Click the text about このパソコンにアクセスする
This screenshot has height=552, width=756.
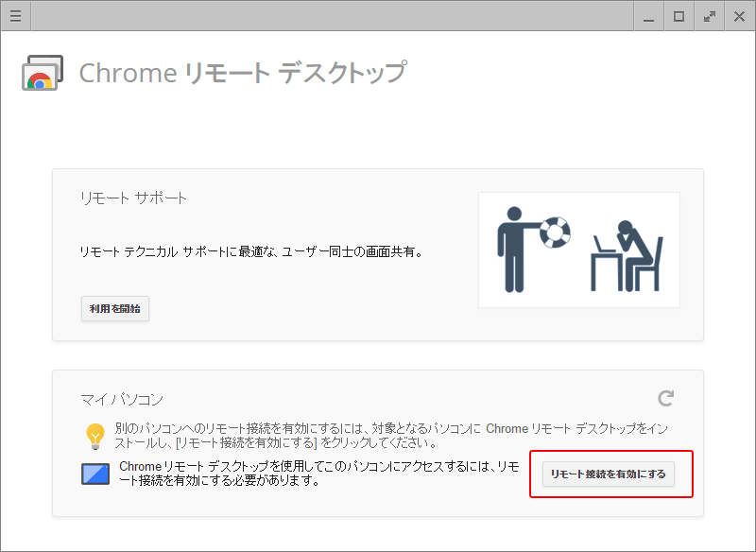(319, 474)
